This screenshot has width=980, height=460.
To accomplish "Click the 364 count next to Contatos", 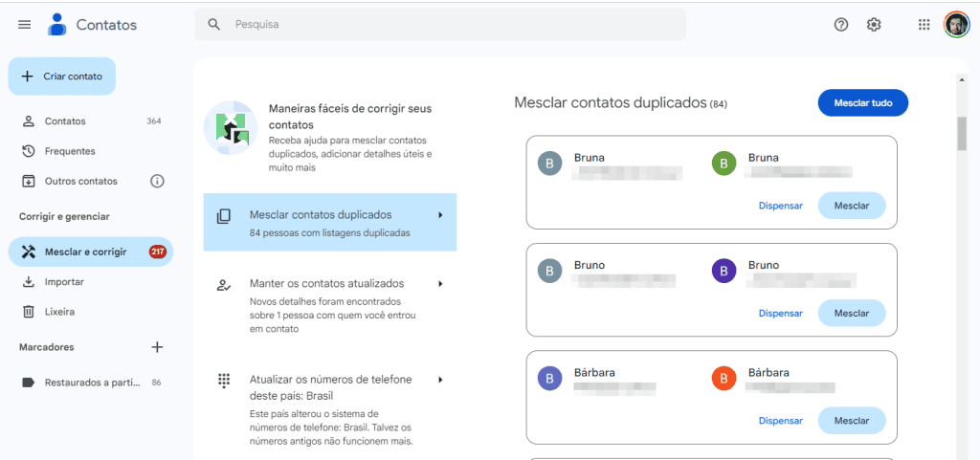I will 154,121.
